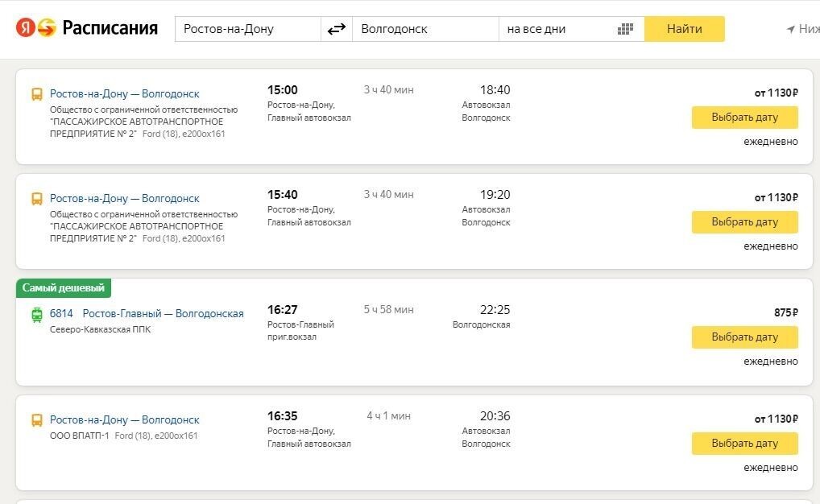Open the 15:00 Ростов-на-Дону — Волгодонск route link
The width and height of the screenshot is (820, 504).
point(123,93)
